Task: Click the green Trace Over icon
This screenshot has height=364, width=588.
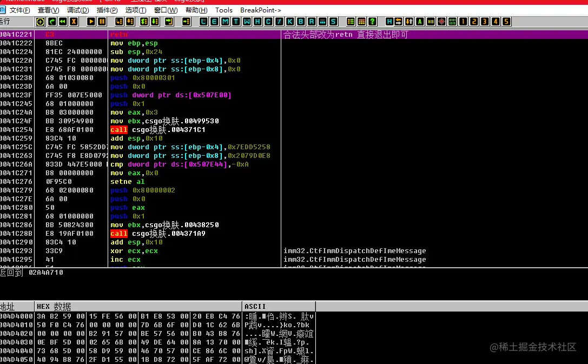Action: click(155, 22)
